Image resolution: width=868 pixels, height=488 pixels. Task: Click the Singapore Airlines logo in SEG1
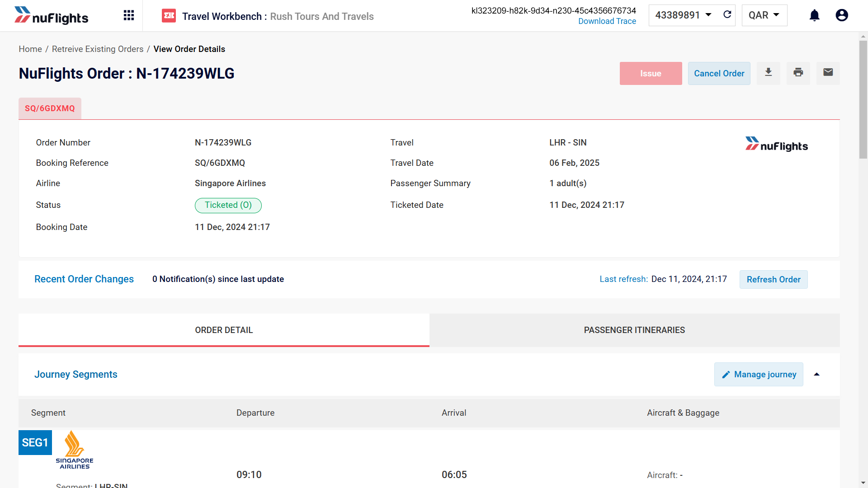coord(75,450)
